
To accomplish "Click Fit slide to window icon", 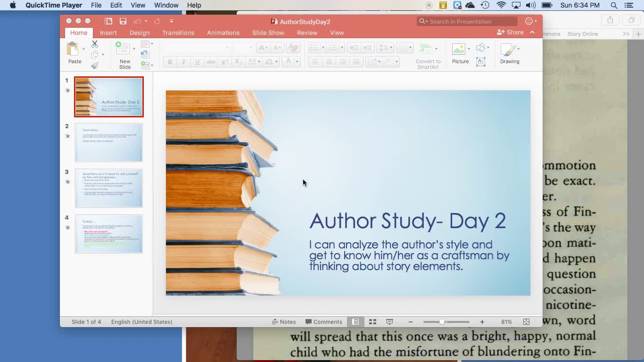I will pos(526,322).
